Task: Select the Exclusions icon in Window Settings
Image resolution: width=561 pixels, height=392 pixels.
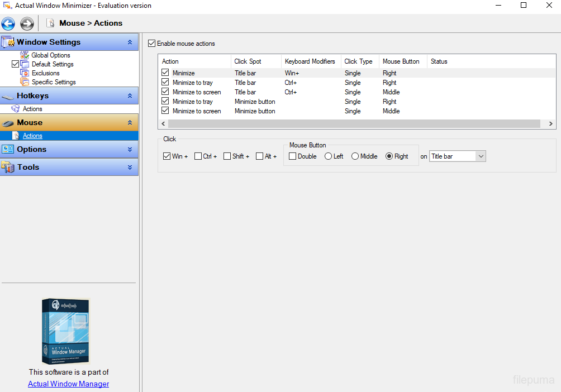Action: [x=25, y=73]
